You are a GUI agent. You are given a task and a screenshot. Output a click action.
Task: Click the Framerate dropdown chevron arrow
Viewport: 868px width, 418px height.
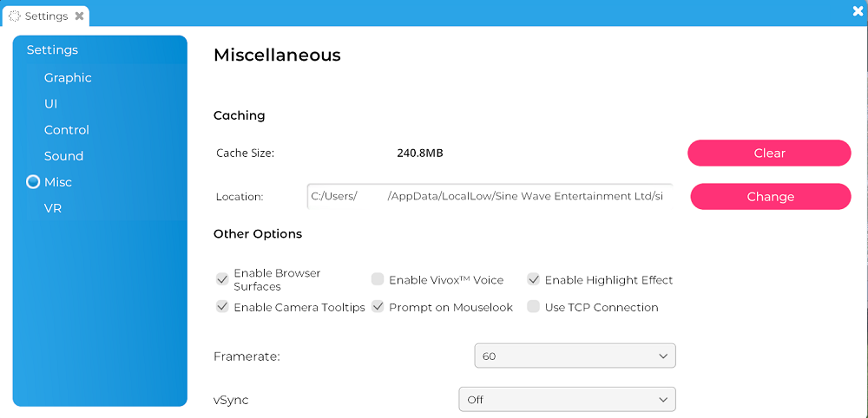[x=663, y=356]
